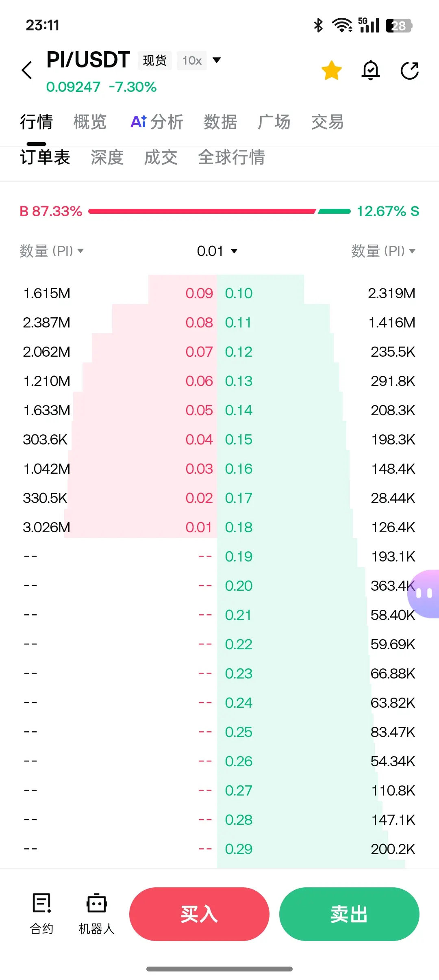Open the Bluetooth status icon
Image resolution: width=439 pixels, height=980 pixels.
(318, 25)
